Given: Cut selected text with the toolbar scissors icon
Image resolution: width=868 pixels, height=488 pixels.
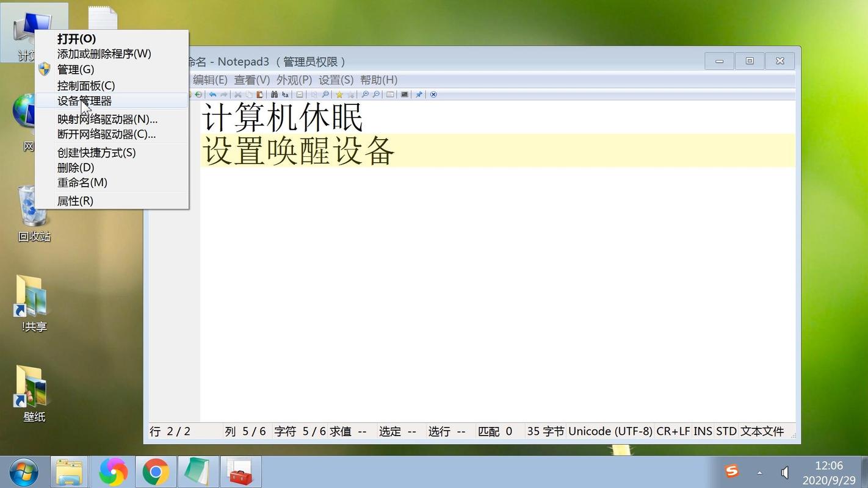Looking at the screenshot, I should 237,94.
